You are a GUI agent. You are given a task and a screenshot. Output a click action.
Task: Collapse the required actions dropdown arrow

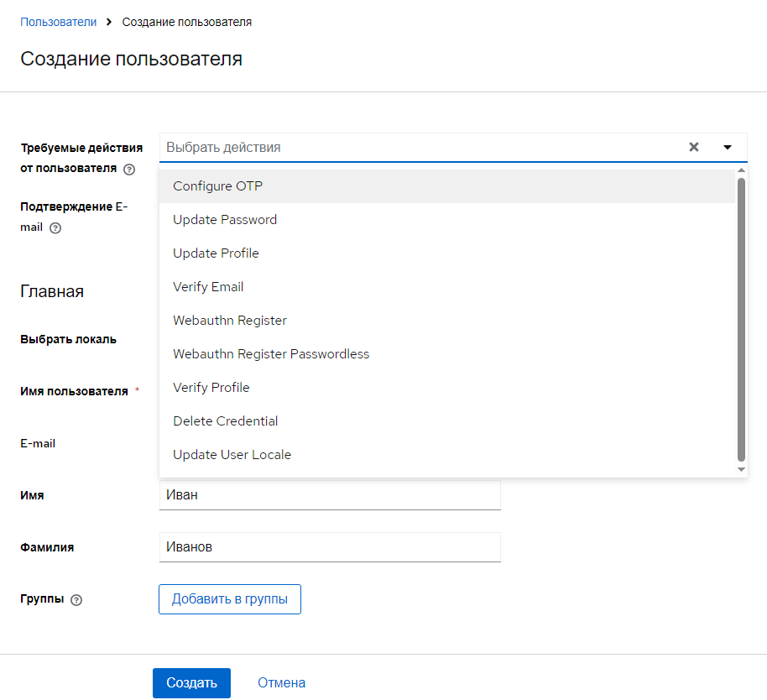coord(728,147)
